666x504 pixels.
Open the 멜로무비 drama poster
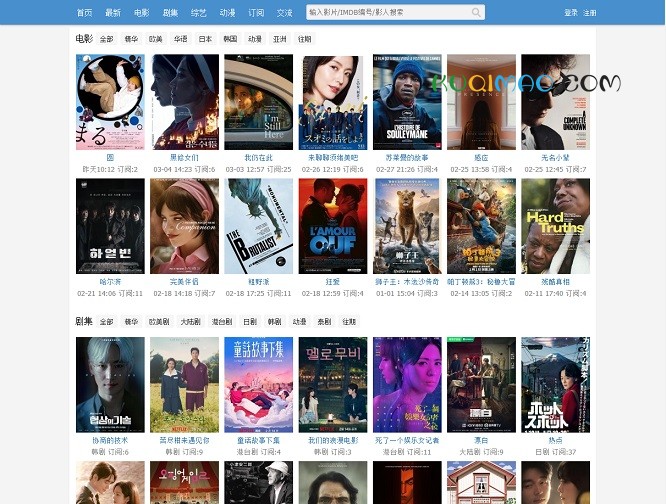pos(333,385)
